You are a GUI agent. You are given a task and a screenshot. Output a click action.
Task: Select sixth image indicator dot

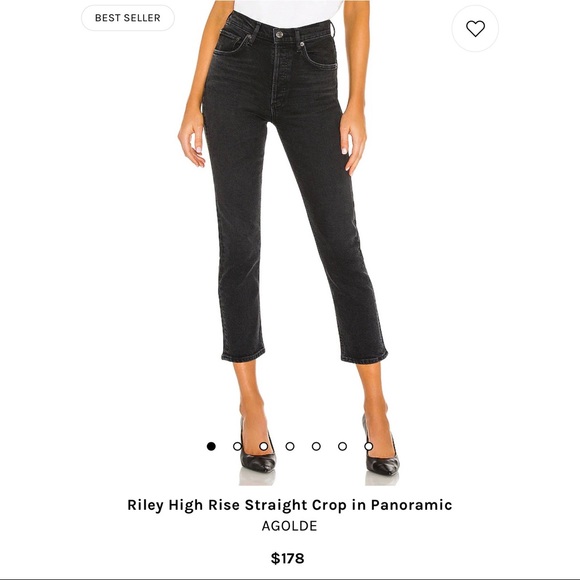click(343, 446)
